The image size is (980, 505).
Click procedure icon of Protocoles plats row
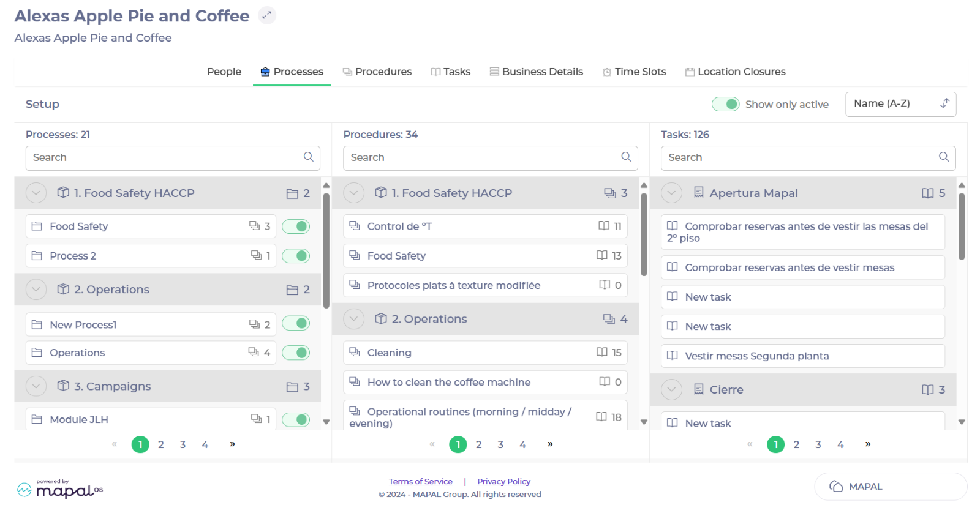click(x=355, y=285)
